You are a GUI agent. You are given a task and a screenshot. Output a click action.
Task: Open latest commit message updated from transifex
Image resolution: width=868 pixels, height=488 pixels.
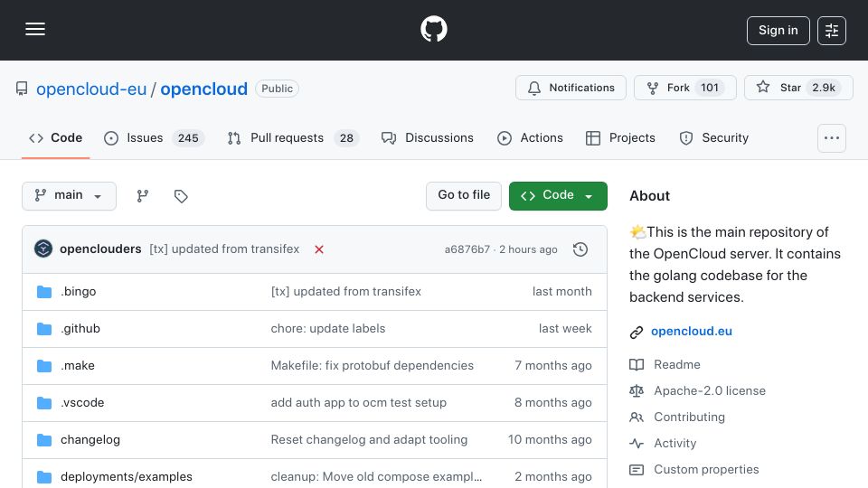[224, 249]
